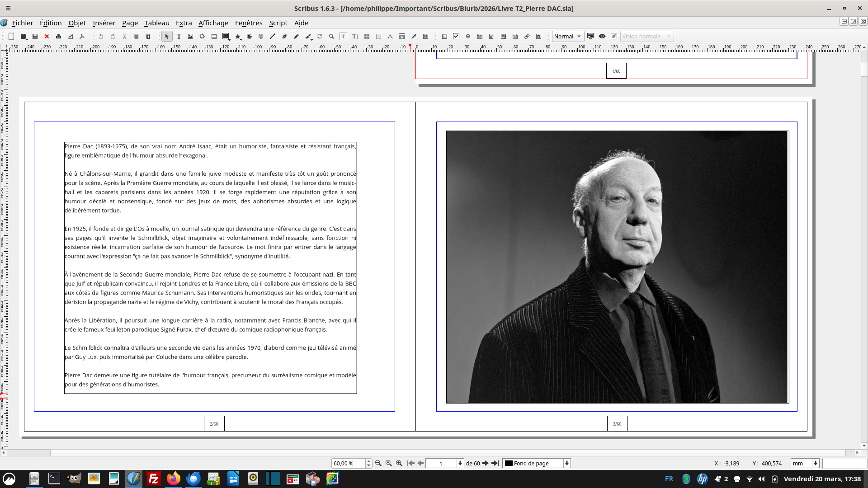Open the Affichage menu
Image resolution: width=868 pixels, height=488 pixels.
tap(213, 23)
